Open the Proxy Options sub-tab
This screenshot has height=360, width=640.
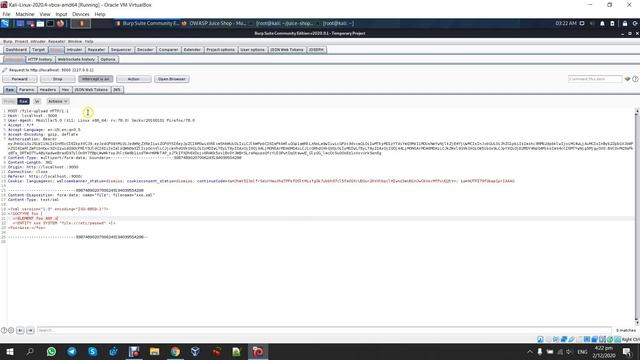click(x=108, y=60)
